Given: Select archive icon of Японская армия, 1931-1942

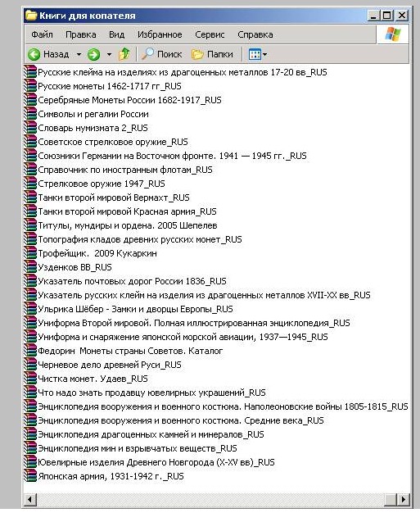Looking at the screenshot, I should click(30, 476).
